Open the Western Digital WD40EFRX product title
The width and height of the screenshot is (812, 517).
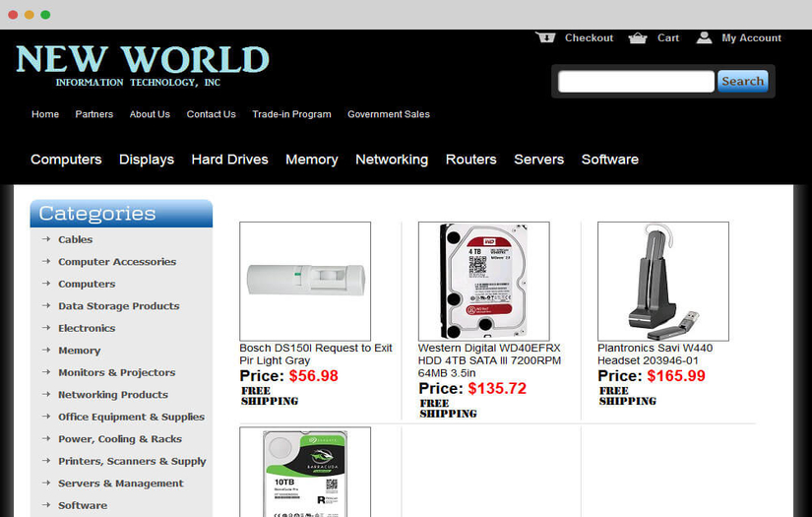(489, 360)
